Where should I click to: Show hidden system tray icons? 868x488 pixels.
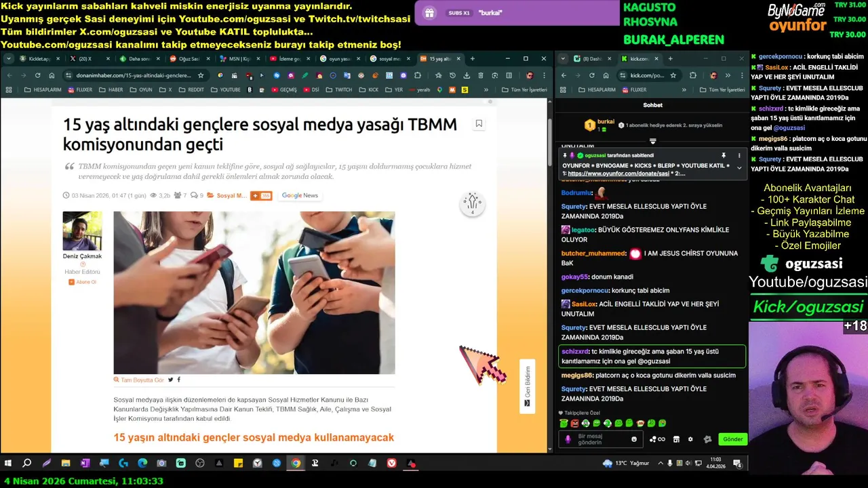coord(660,464)
